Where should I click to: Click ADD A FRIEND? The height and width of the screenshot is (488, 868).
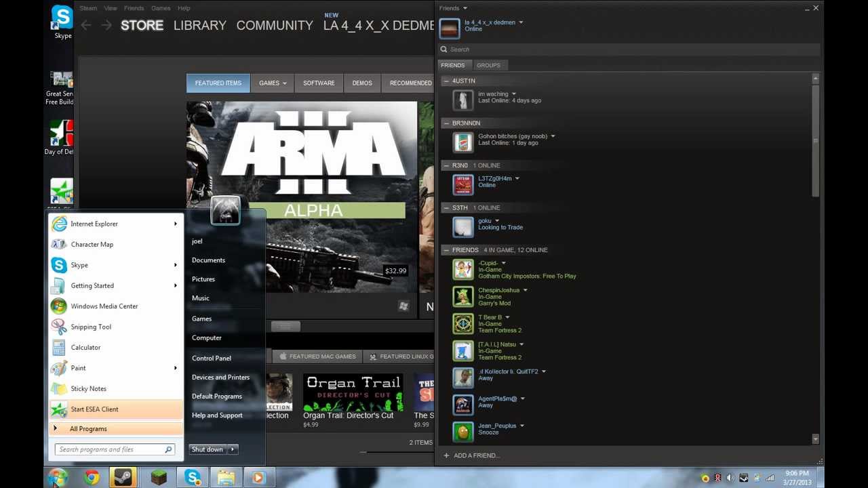coord(471,455)
